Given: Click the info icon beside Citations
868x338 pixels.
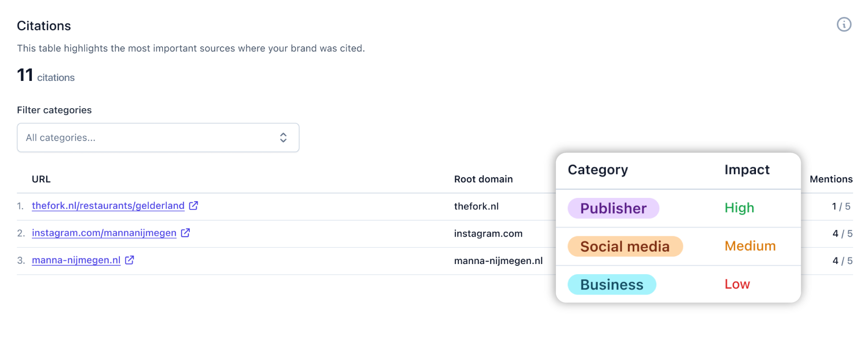Looking at the screenshot, I should click(x=843, y=25).
